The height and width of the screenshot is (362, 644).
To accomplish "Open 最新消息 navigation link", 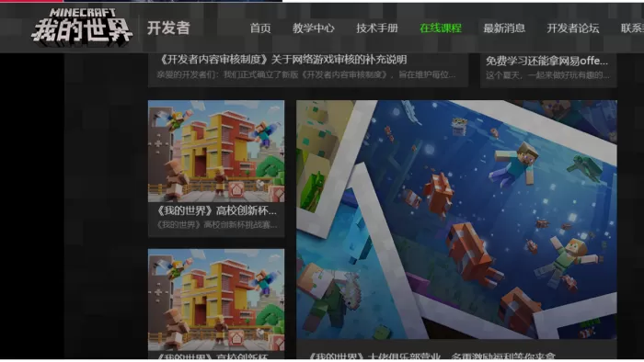I will click(x=504, y=28).
